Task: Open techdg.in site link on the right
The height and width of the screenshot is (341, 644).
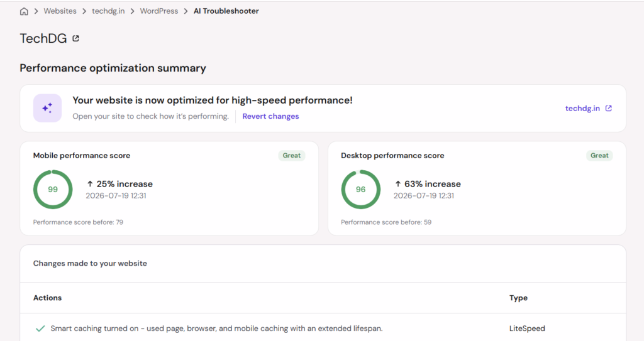Action: pos(582,109)
